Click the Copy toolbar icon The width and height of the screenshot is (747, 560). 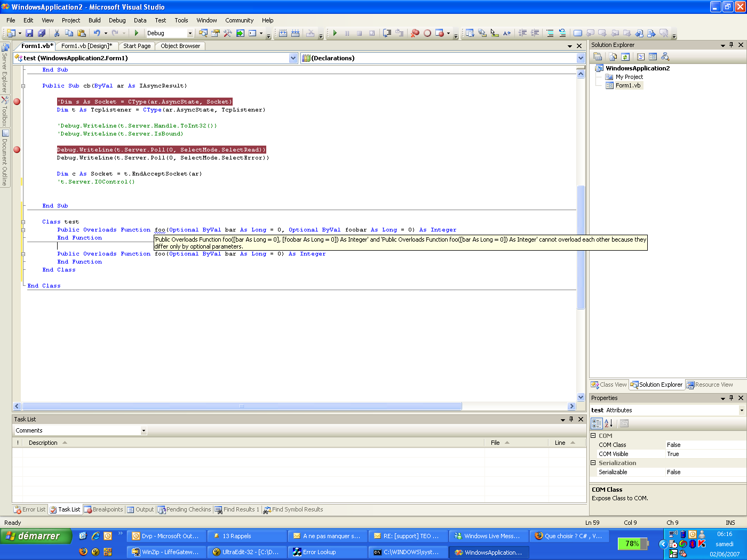pos(69,33)
